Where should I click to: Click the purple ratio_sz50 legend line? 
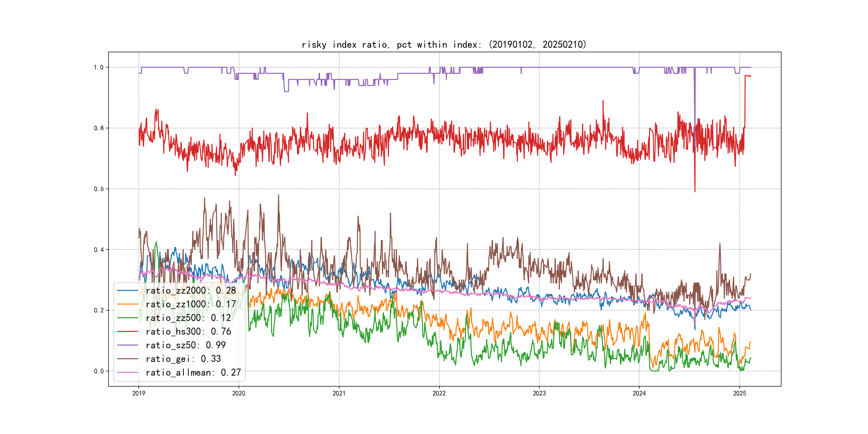click(127, 345)
